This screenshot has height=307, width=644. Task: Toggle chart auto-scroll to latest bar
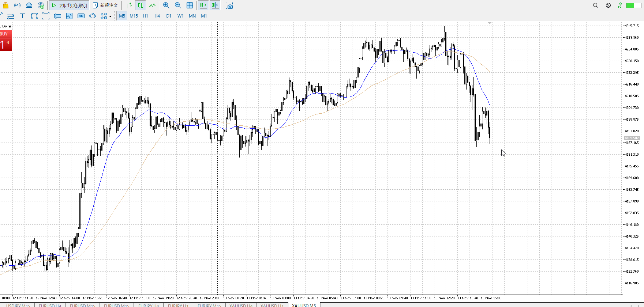pos(203,5)
